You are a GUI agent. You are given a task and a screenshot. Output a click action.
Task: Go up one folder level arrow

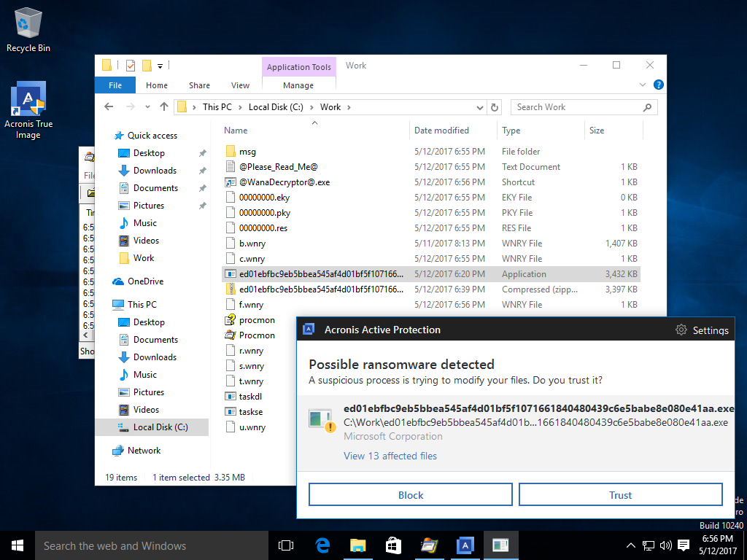(x=164, y=106)
